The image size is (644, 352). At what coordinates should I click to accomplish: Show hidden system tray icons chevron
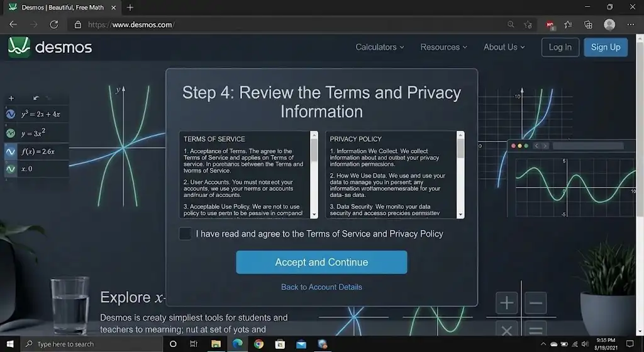543,344
